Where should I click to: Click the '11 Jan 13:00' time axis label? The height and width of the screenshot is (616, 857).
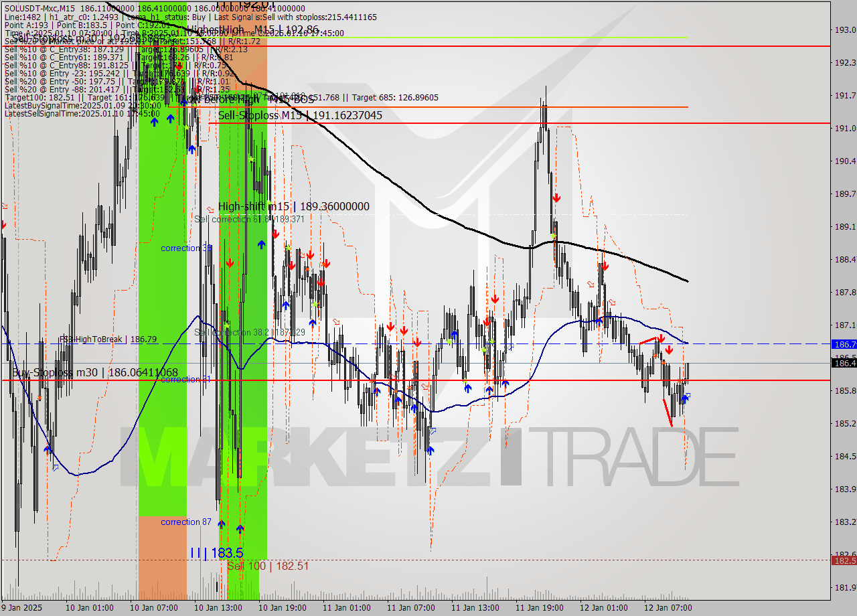pyautogui.click(x=475, y=608)
